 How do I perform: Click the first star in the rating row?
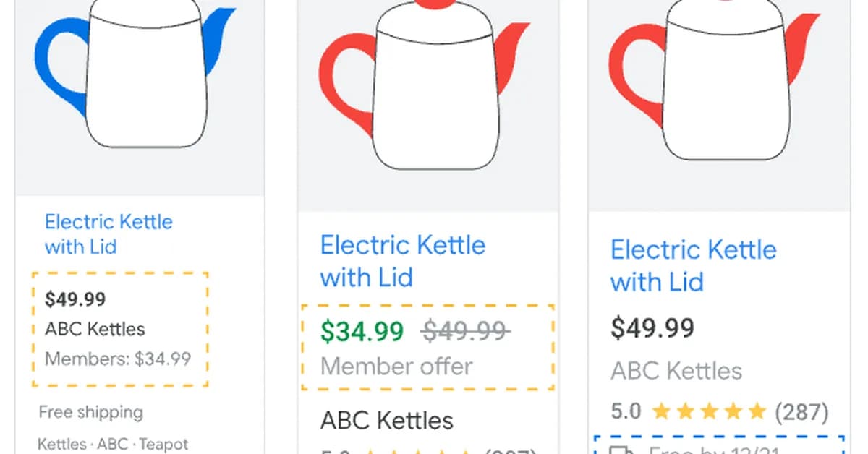[662, 411]
